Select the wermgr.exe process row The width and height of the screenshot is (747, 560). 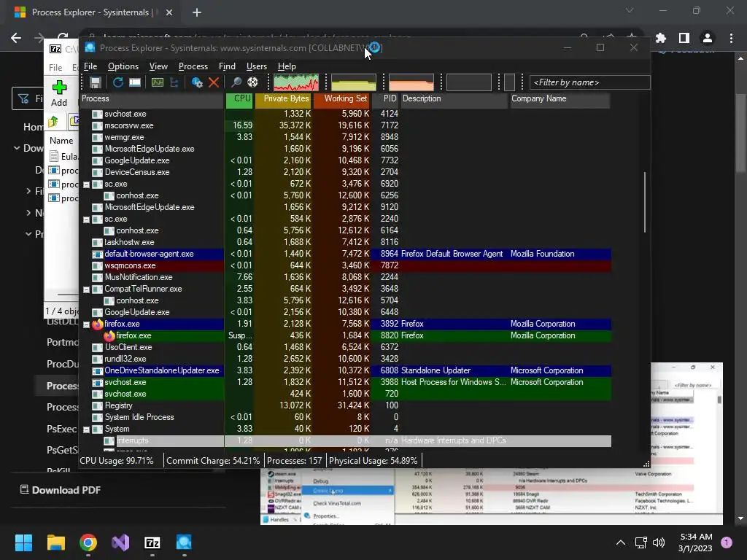[345, 137]
